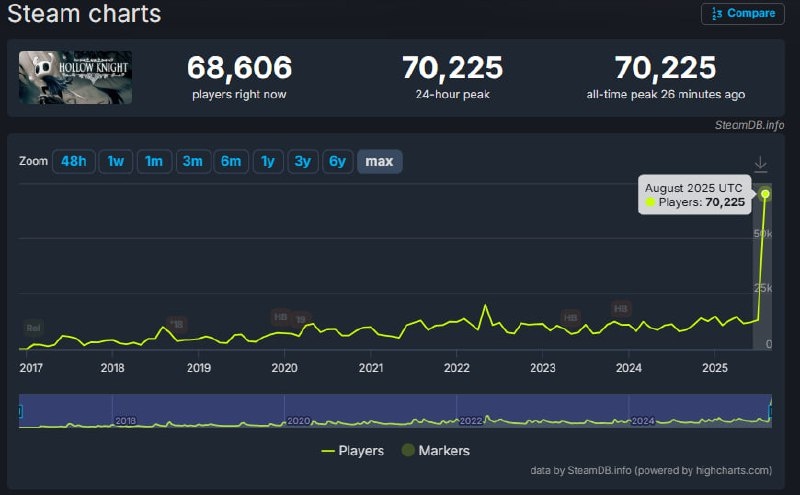Click the HB marker near 2024
This screenshot has height=495, width=800.
621,308
